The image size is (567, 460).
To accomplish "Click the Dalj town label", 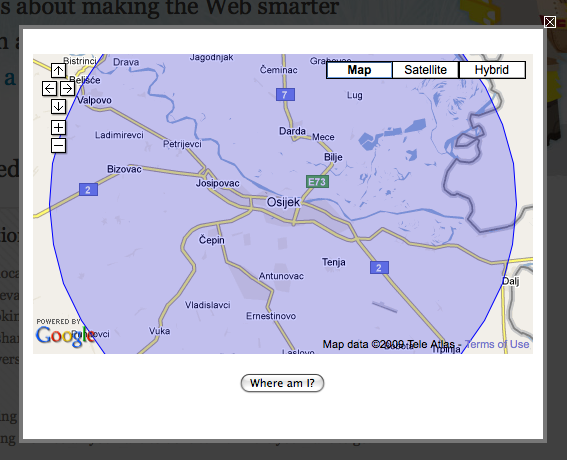I will 511,281.
